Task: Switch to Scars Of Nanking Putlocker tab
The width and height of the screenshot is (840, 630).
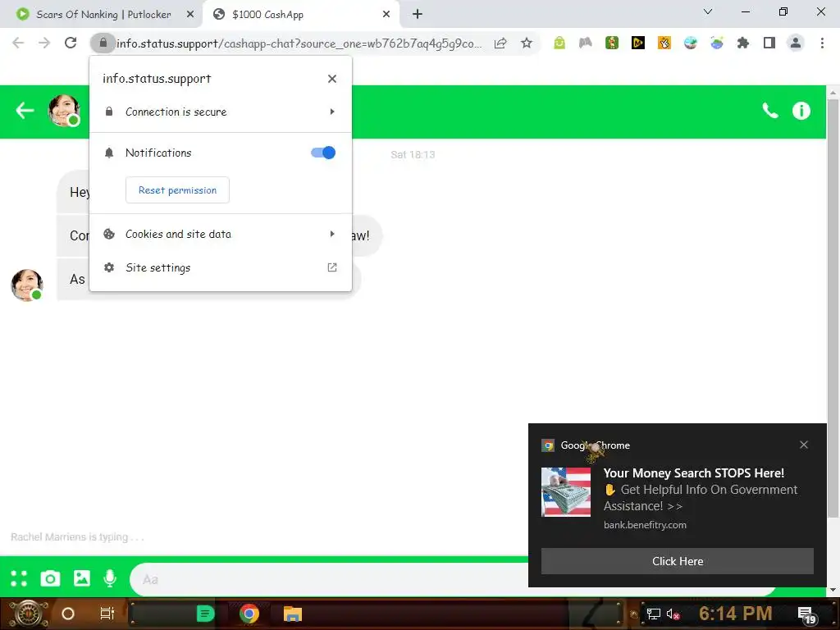Action: click(102, 15)
